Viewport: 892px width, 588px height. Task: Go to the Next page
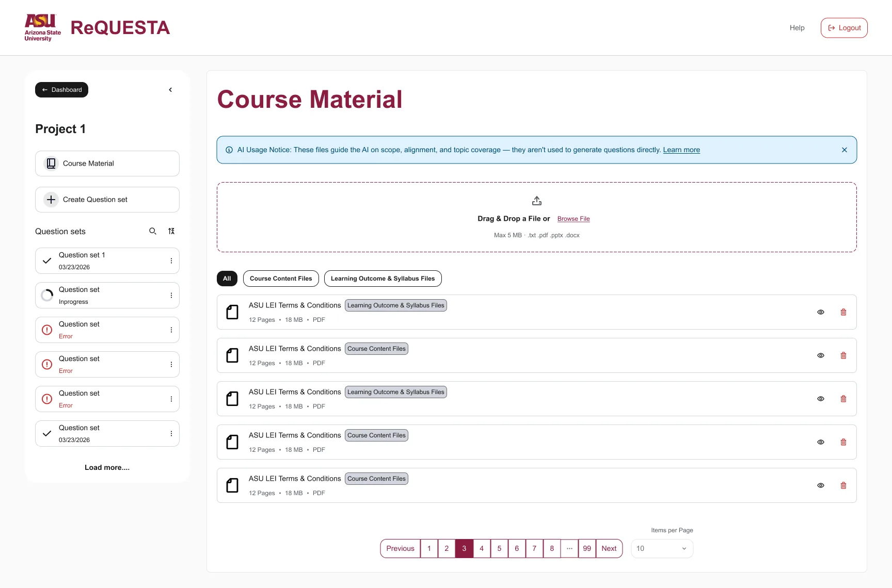click(x=609, y=549)
